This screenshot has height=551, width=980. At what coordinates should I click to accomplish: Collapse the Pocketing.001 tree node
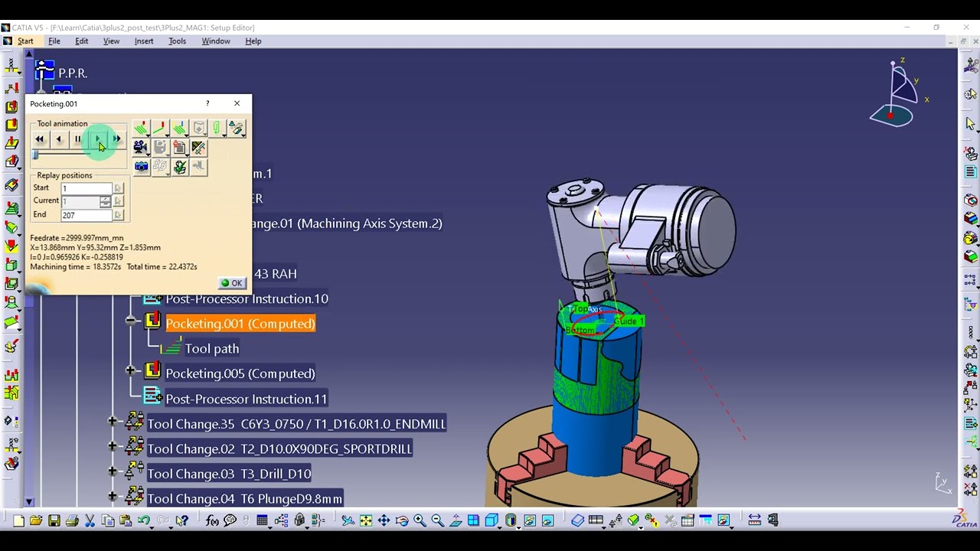click(130, 321)
